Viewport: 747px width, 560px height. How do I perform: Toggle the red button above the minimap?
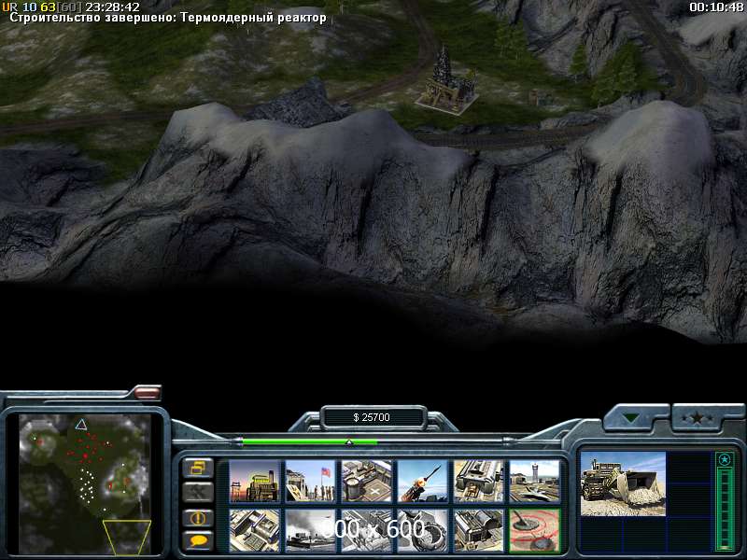[148, 393]
